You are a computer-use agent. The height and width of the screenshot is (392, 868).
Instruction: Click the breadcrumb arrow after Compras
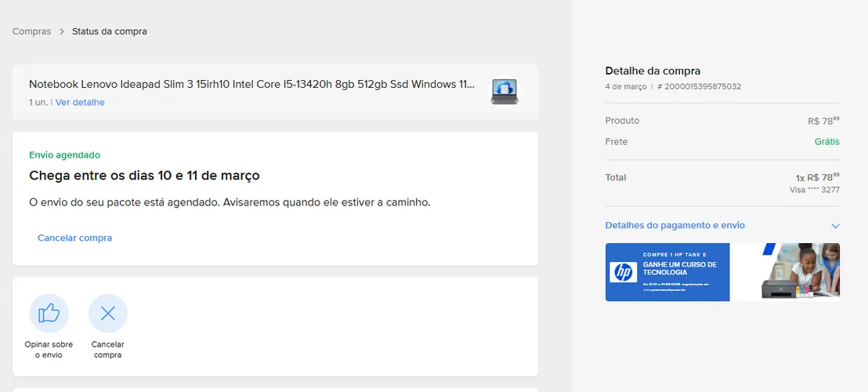coord(61,31)
